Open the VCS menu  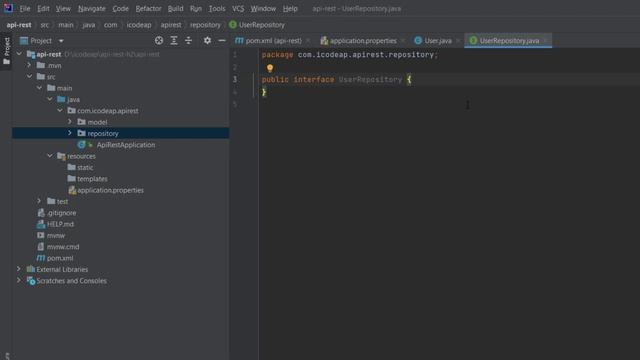click(x=238, y=9)
